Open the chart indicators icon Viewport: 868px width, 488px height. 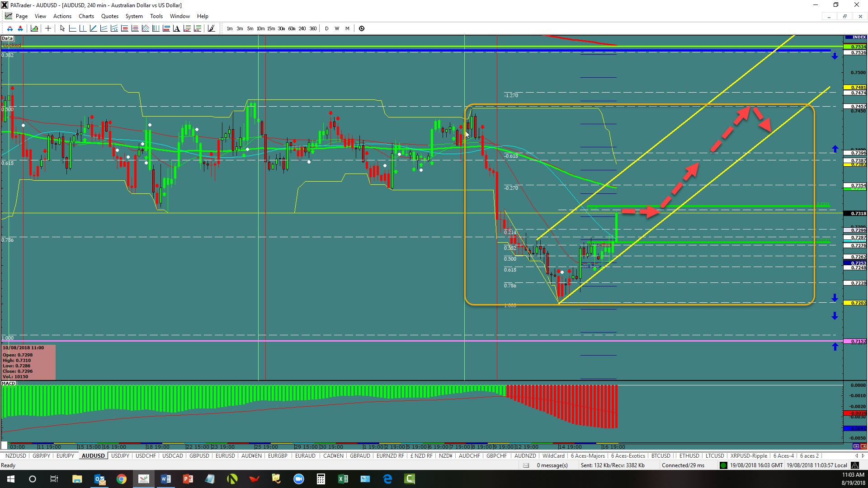pyautogui.click(x=34, y=28)
